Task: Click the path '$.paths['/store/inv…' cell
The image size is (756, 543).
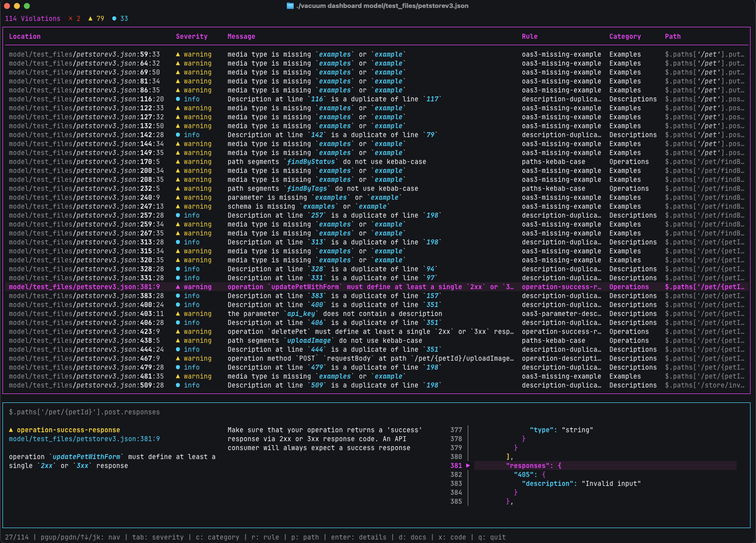Action: tap(705, 386)
